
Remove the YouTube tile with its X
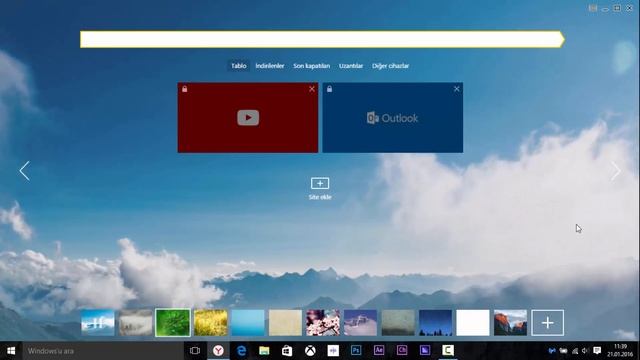pos(312,89)
